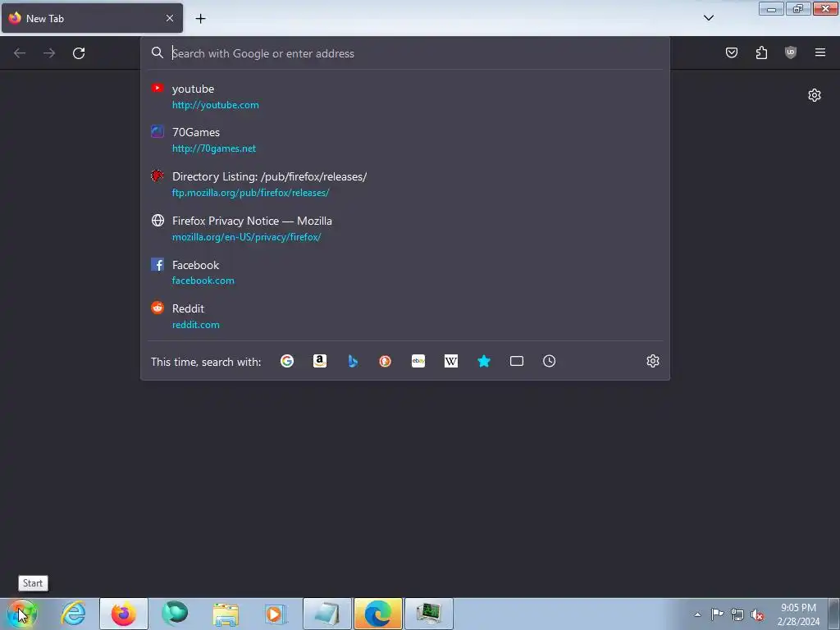Search this time with Wikipedia

coord(451,361)
